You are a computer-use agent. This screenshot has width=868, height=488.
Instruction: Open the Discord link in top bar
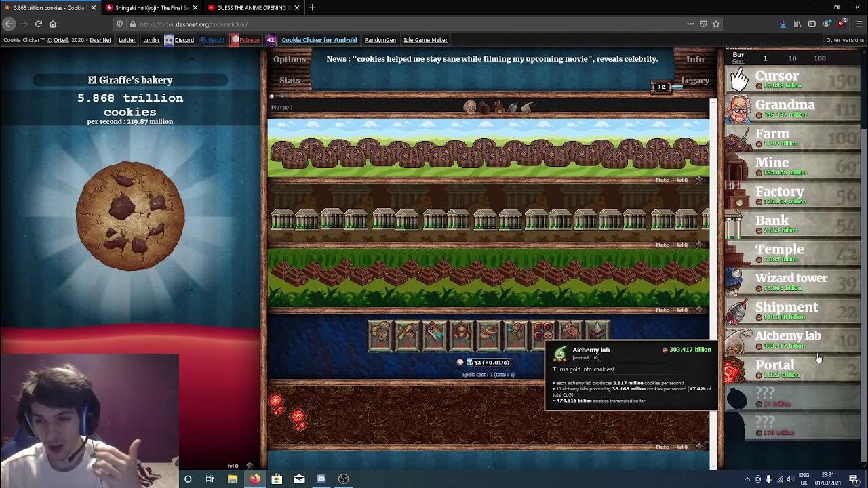[x=179, y=40]
